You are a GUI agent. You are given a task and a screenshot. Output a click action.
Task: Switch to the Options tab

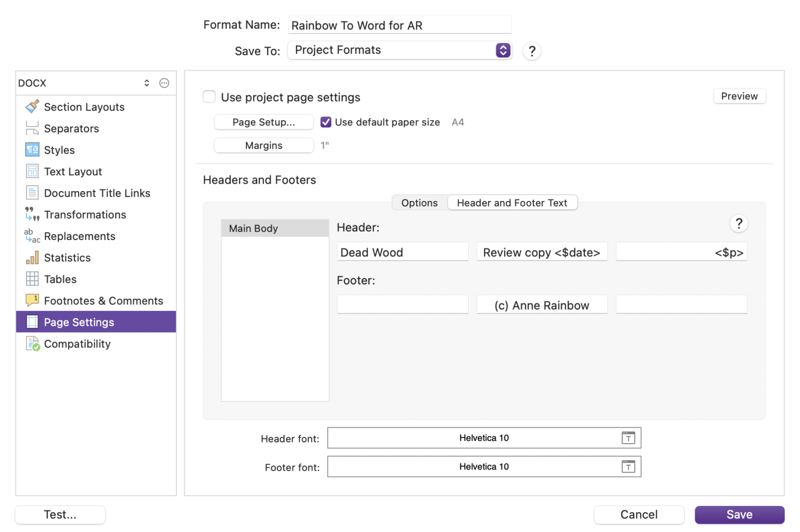click(419, 202)
